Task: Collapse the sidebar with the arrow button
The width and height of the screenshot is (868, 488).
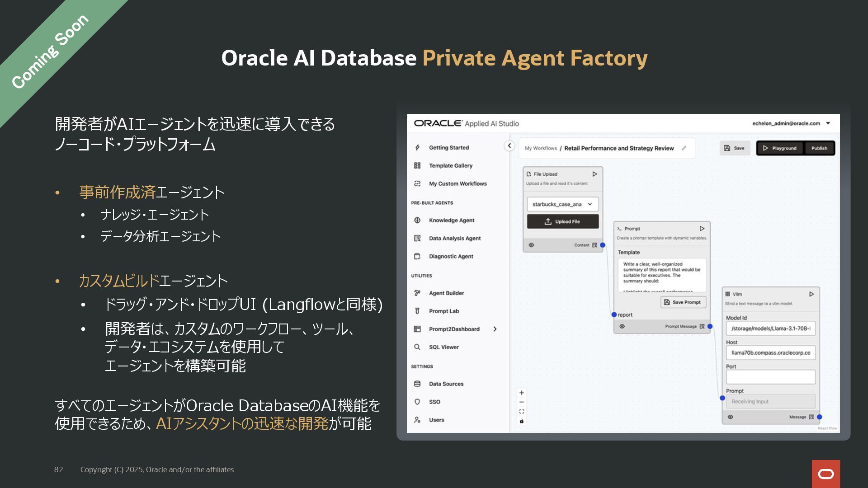Action: (509, 145)
